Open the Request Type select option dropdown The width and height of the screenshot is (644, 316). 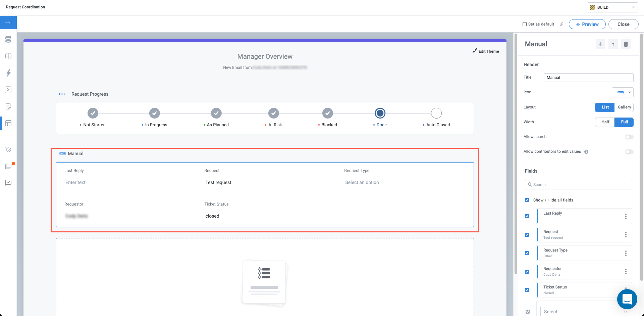pyautogui.click(x=362, y=182)
